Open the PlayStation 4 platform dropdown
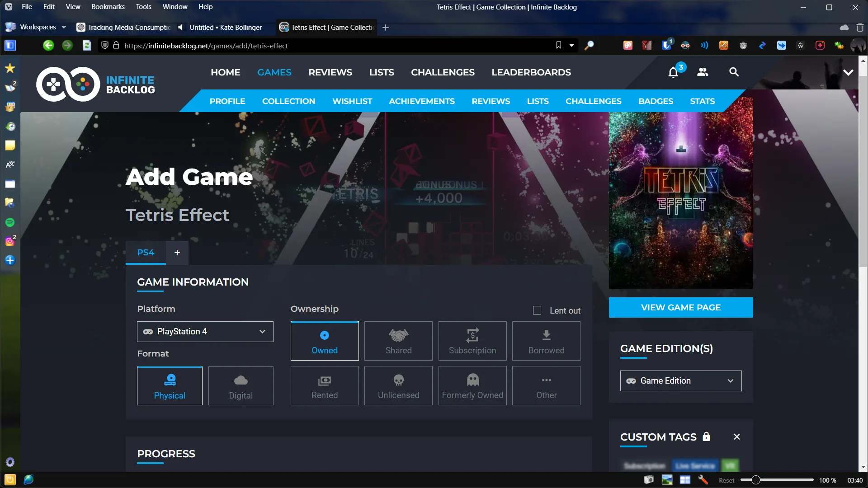Screen dimensions: 868x488 (205, 332)
